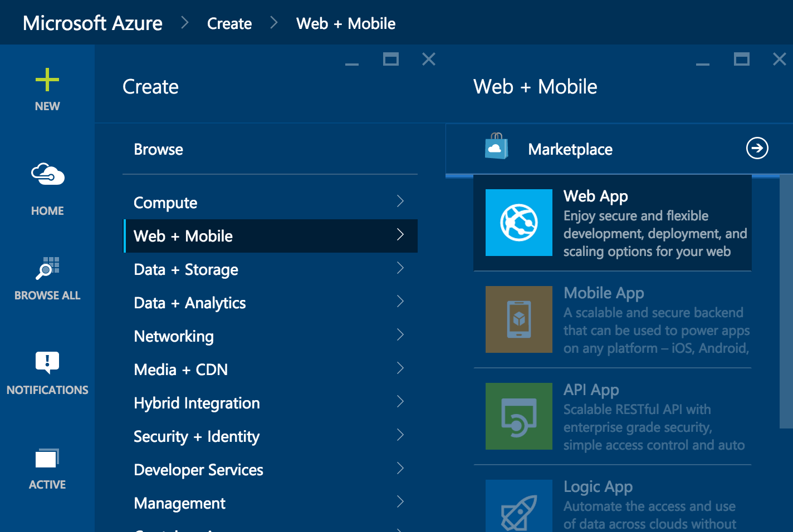
Task: Close the Web + Mobile blade
Action: (x=780, y=59)
